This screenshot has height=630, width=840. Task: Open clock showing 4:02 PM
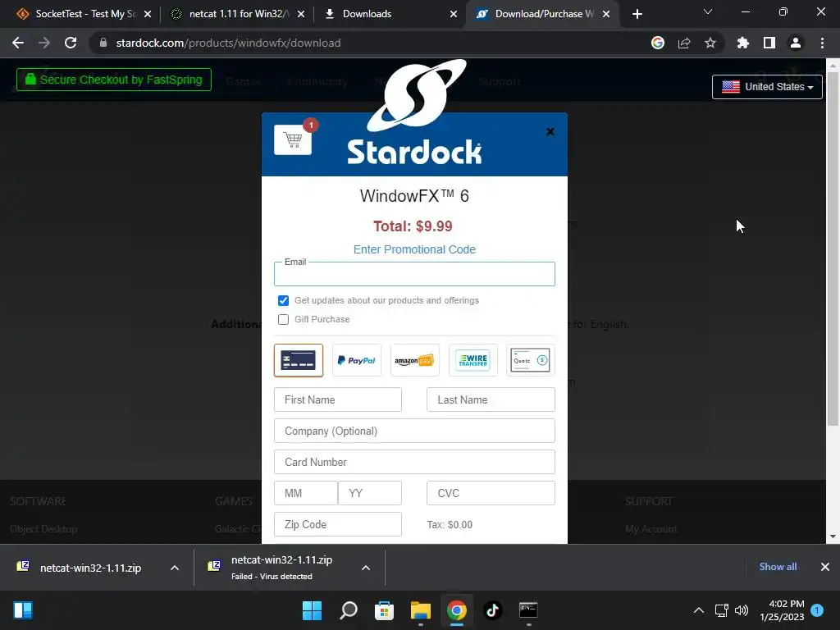coord(782,610)
